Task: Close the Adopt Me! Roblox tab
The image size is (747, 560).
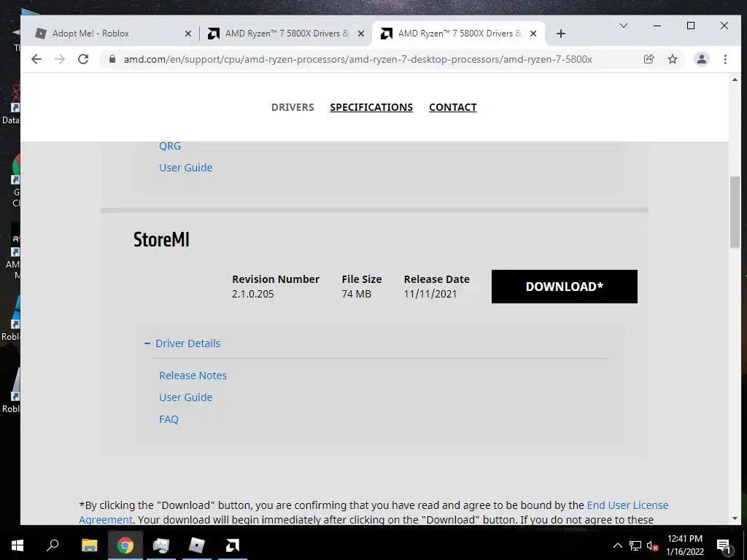Action: pyautogui.click(x=187, y=34)
